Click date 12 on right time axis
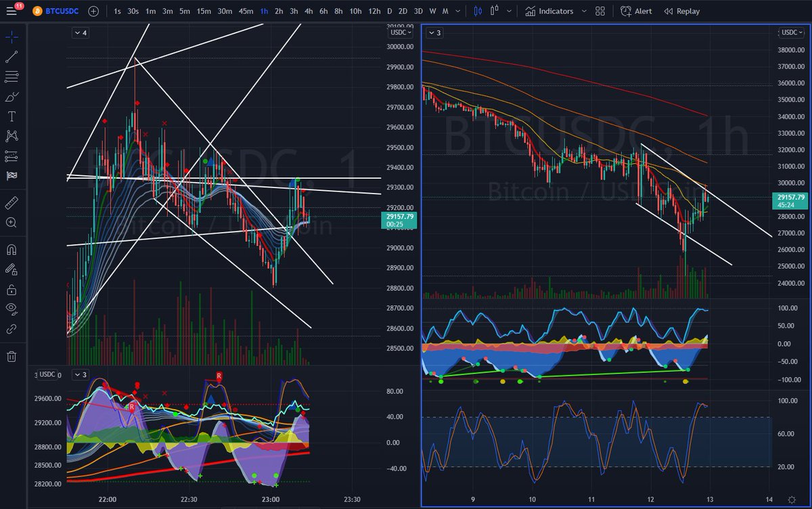Viewport: 812px width, 509px height. pos(650,499)
